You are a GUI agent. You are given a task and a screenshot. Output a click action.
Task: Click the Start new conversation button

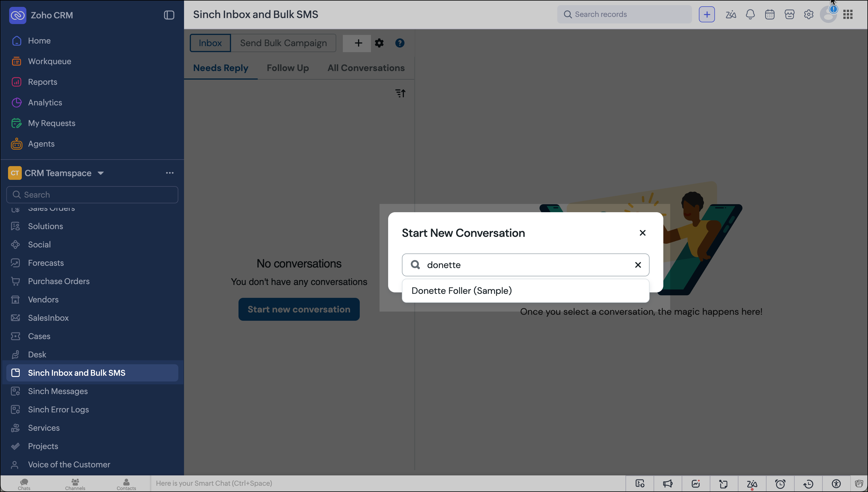pos(299,310)
